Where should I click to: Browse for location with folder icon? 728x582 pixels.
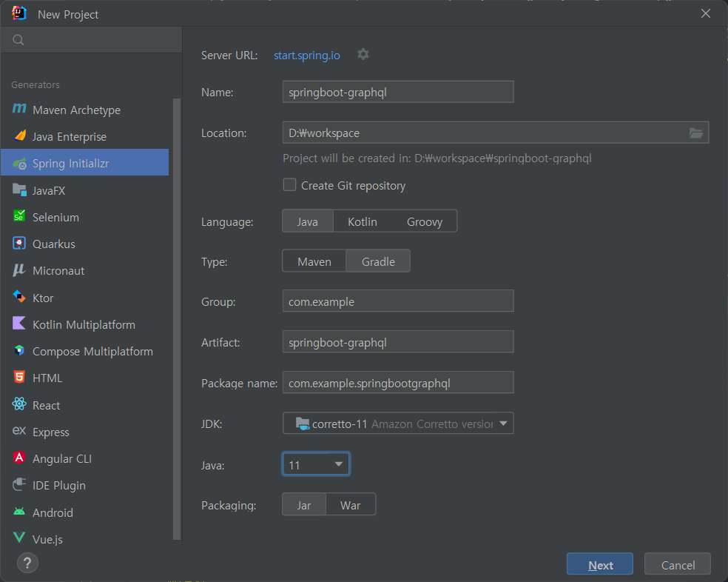point(695,133)
